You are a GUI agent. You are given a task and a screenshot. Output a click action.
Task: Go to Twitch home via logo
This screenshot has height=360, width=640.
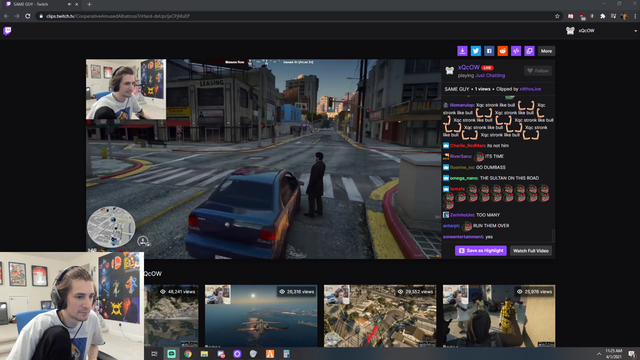point(7,31)
